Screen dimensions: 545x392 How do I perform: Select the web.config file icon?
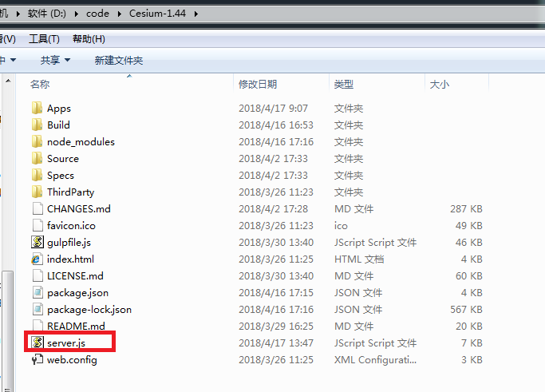click(x=38, y=359)
